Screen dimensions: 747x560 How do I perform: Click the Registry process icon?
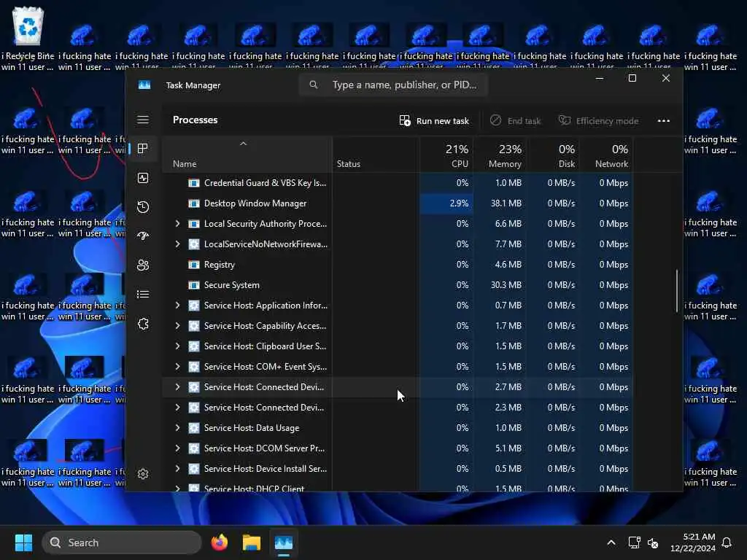point(193,265)
